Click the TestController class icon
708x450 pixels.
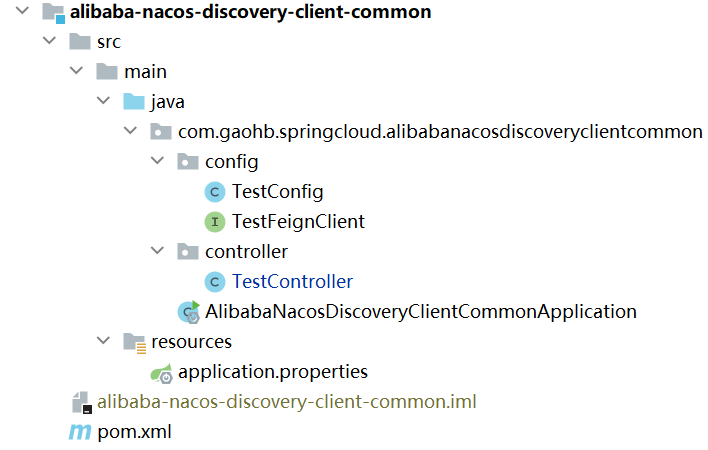(x=214, y=282)
